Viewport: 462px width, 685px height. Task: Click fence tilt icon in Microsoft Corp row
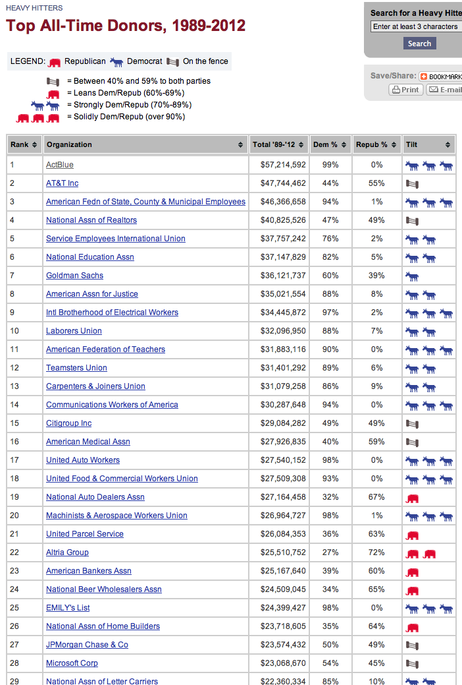point(412,664)
